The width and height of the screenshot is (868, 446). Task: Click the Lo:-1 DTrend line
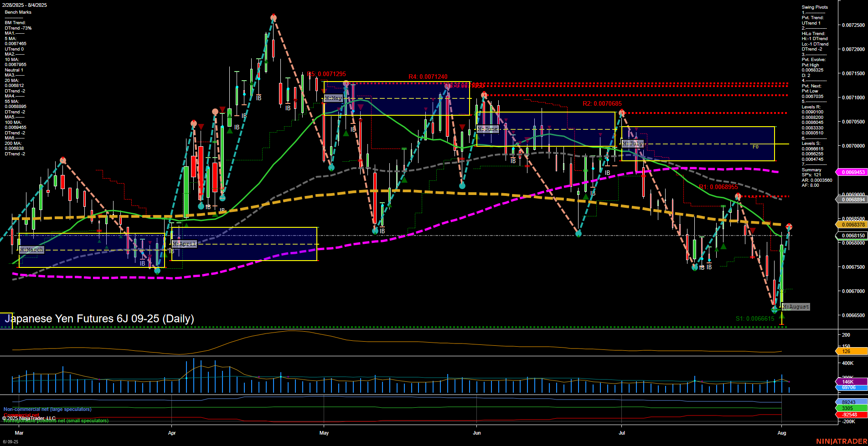(815, 44)
